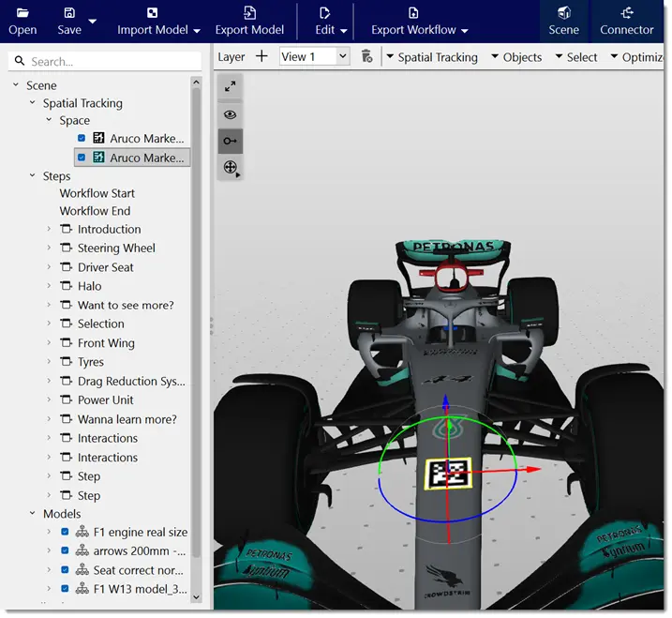Click the Export Model button label
672x618 pixels.
click(249, 30)
